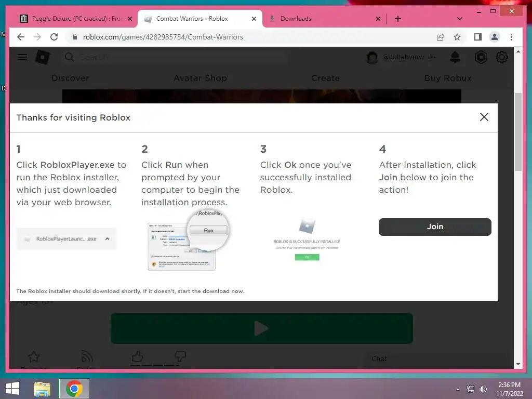Open the browser side panel

coord(478,37)
